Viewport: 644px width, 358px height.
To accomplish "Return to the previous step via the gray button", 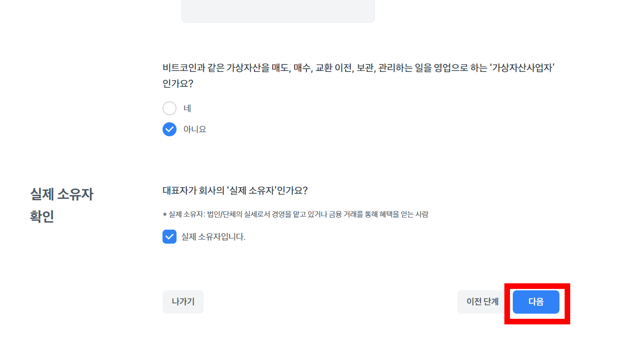I will (483, 302).
